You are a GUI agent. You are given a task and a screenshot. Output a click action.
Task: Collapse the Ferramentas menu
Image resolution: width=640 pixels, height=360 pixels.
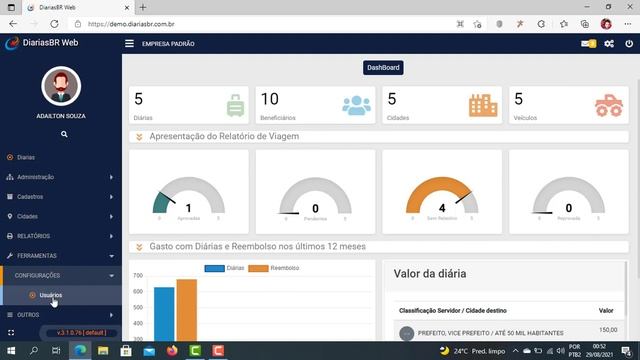click(61, 256)
